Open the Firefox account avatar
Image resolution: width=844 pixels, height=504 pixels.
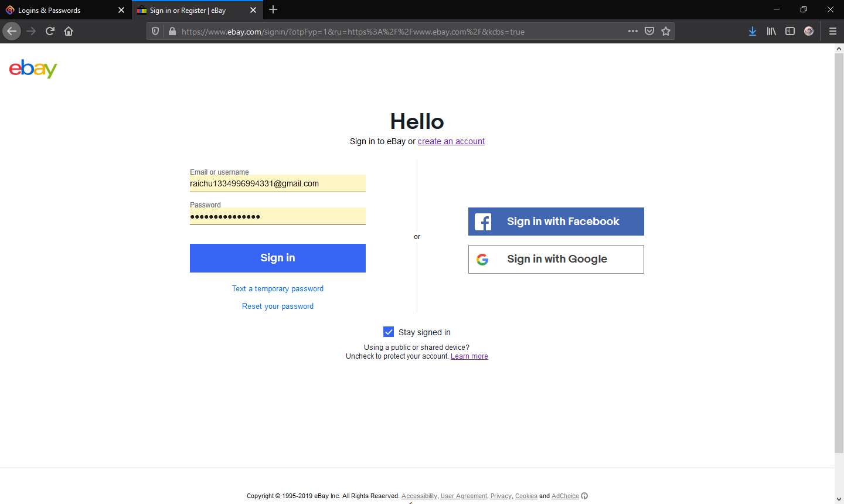pyautogui.click(x=809, y=31)
